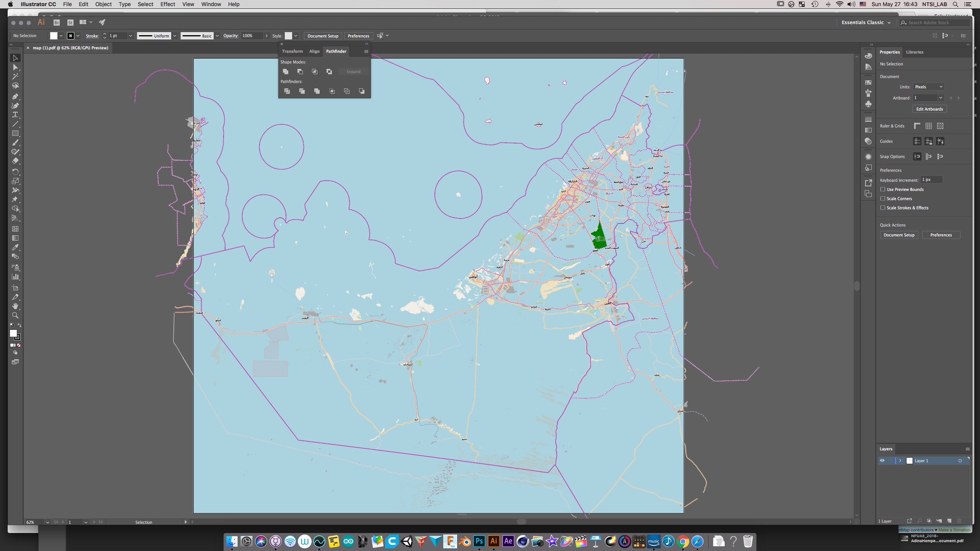Check the Scale Corners option

[883, 199]
